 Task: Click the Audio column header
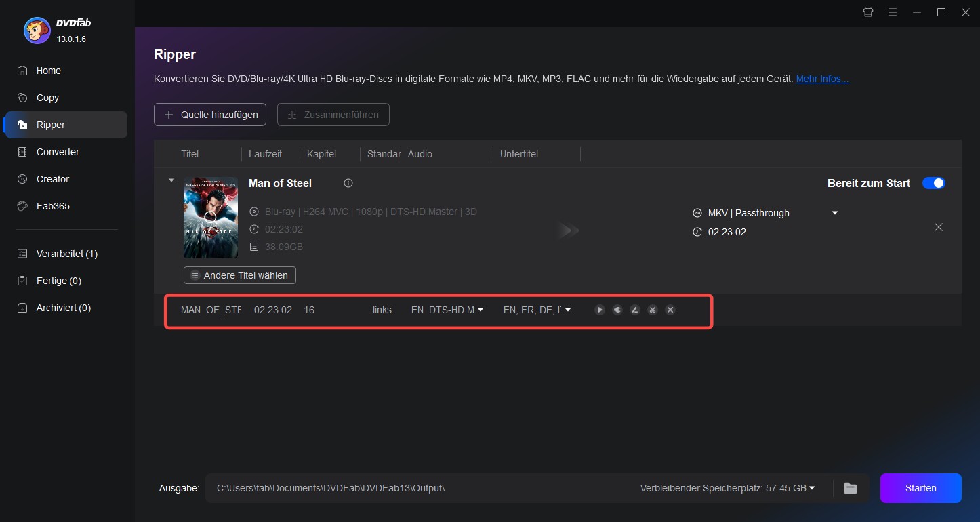(420, 154)
